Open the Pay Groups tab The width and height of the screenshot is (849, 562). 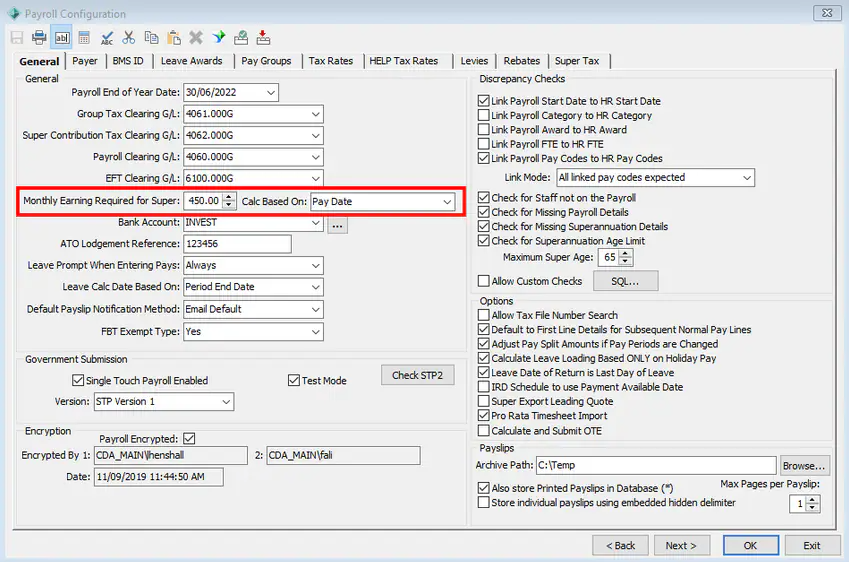[266, 61]
